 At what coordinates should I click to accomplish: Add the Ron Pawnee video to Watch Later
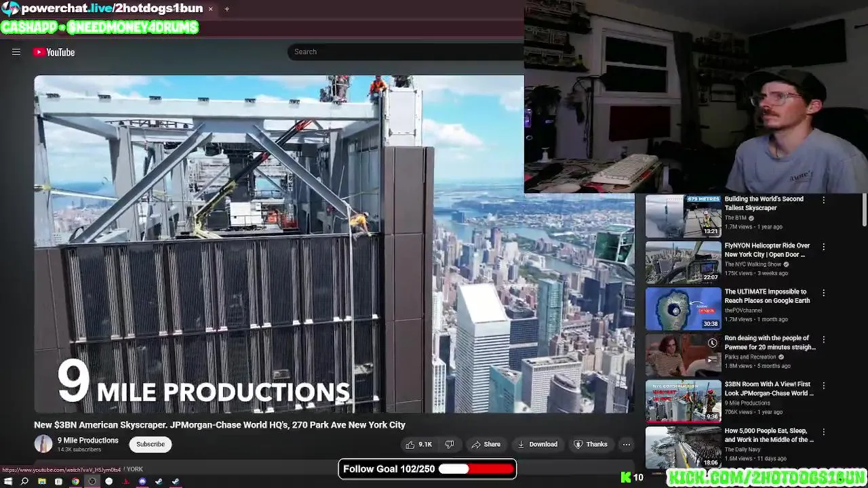click(712, 343)
